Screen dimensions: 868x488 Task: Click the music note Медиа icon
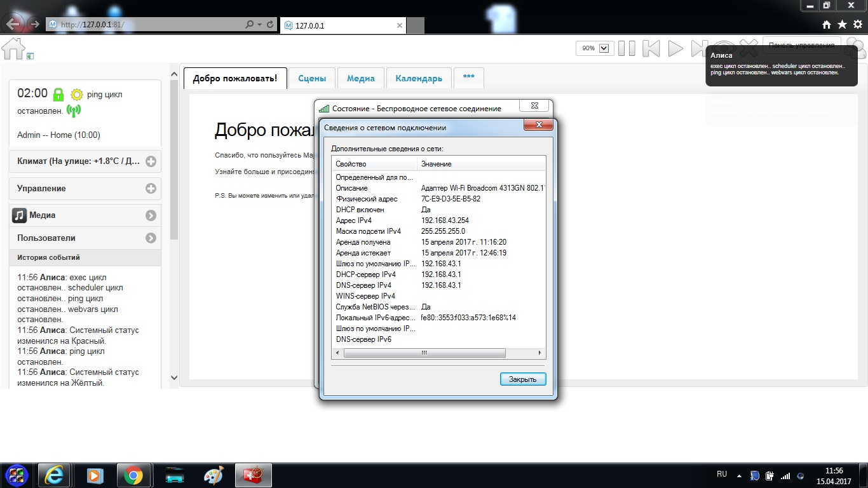click(x=19, y=215)
